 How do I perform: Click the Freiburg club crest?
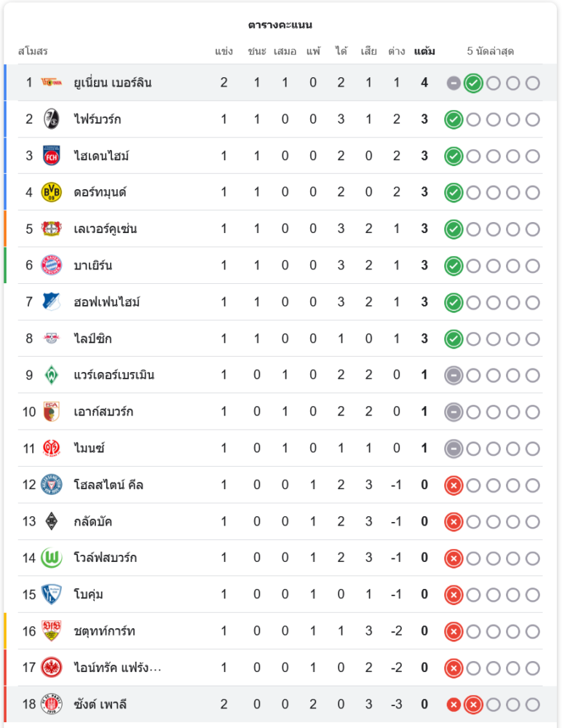click(51, 119)
